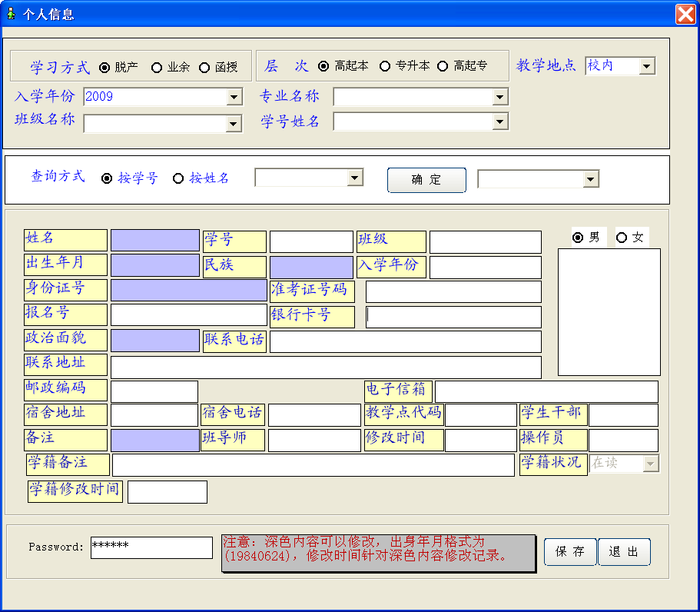700x612 pixels.
Task: Click the 联系地址 input field
Action: tap(326, 368)
